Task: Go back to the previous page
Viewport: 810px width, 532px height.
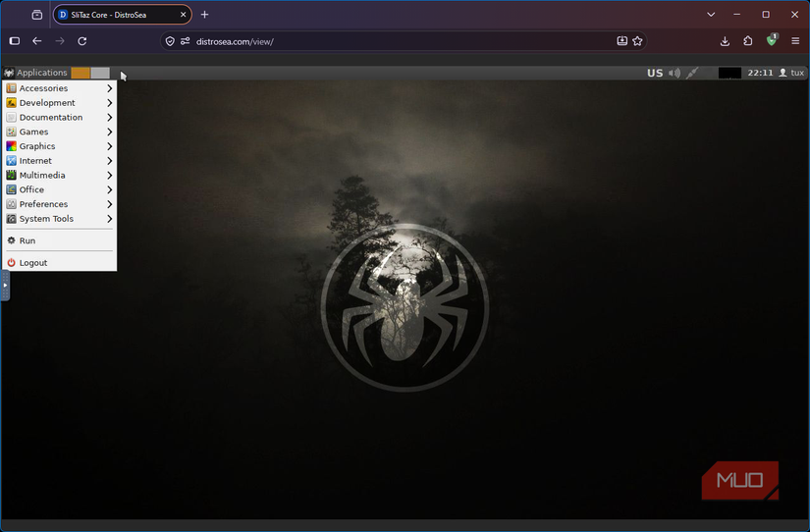Action: point(36,41)
